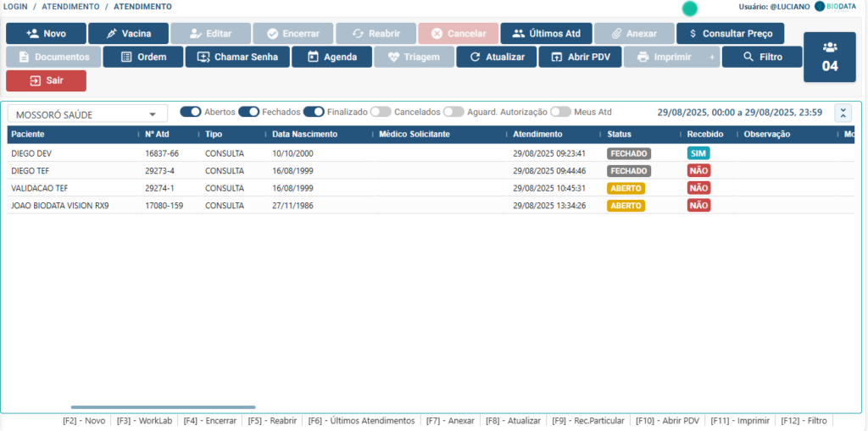
Task: Toggle the Abertos filter switch
Action: [x=190, y=112]
